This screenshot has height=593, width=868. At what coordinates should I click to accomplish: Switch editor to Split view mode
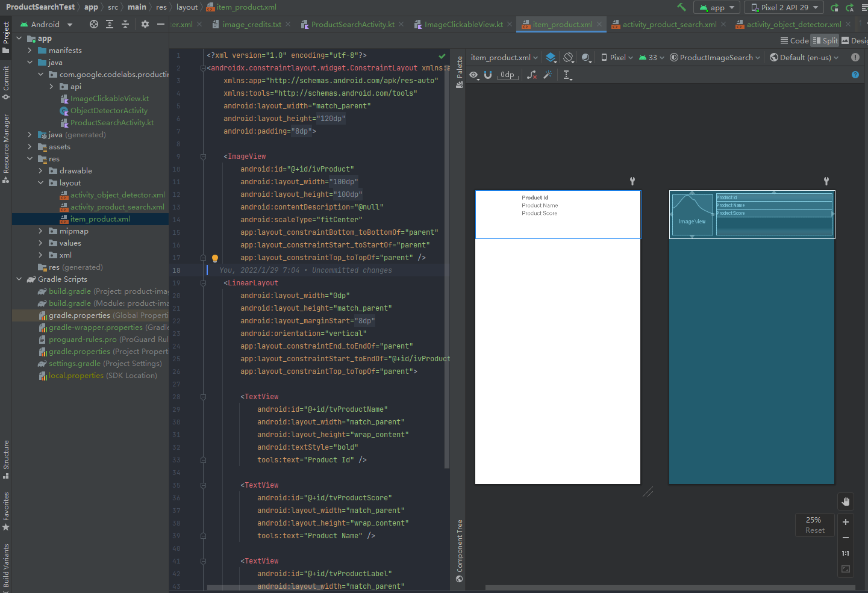point(825,40)
